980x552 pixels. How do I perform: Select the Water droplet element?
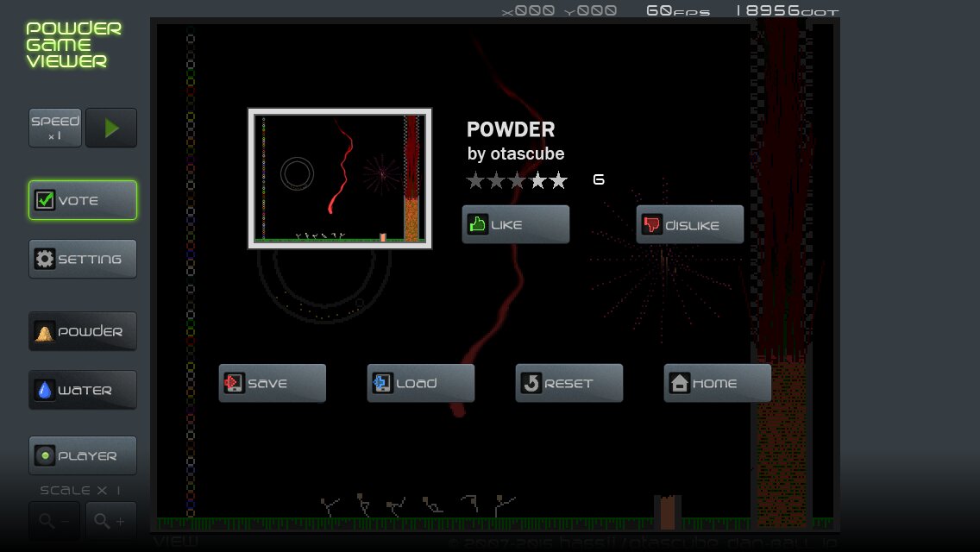[x=83, y=390]
